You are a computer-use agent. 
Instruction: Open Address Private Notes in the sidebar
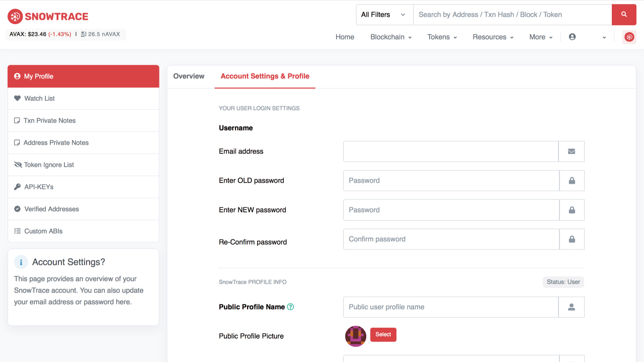(84, 143)
